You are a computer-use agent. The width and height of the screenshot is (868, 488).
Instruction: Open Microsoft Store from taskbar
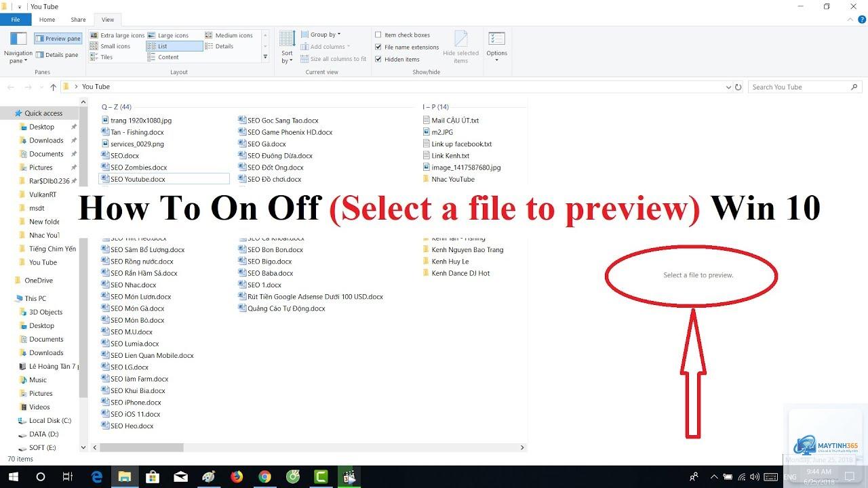[x=153, y=477]
